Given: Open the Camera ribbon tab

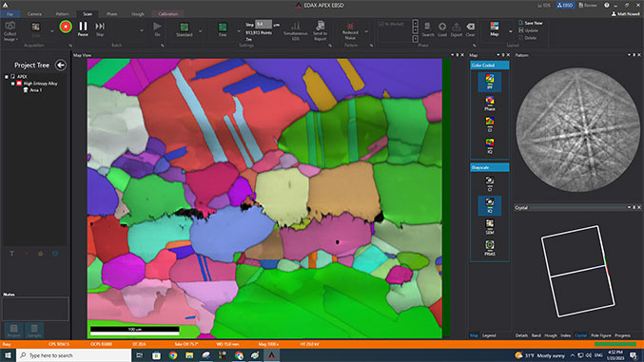Looking at the screenshot, I should (34, 14).
